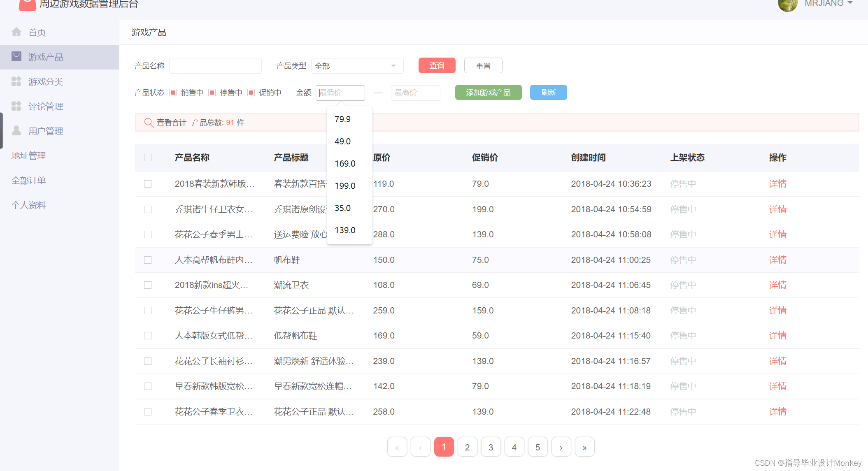This screenshot has width=868, height=471.
Task: Click the 最低价 input field
Action: coord(340,93)
